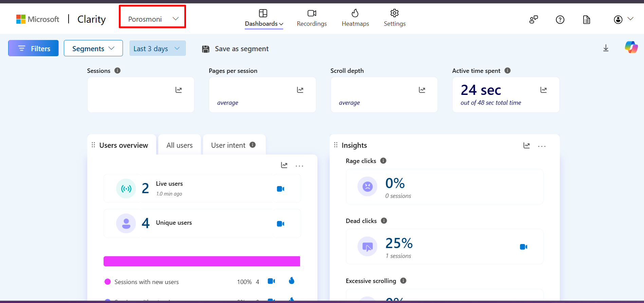Click the User intent info icon
644x303 pixels.
pyautogui.click(x=253, y=145)
